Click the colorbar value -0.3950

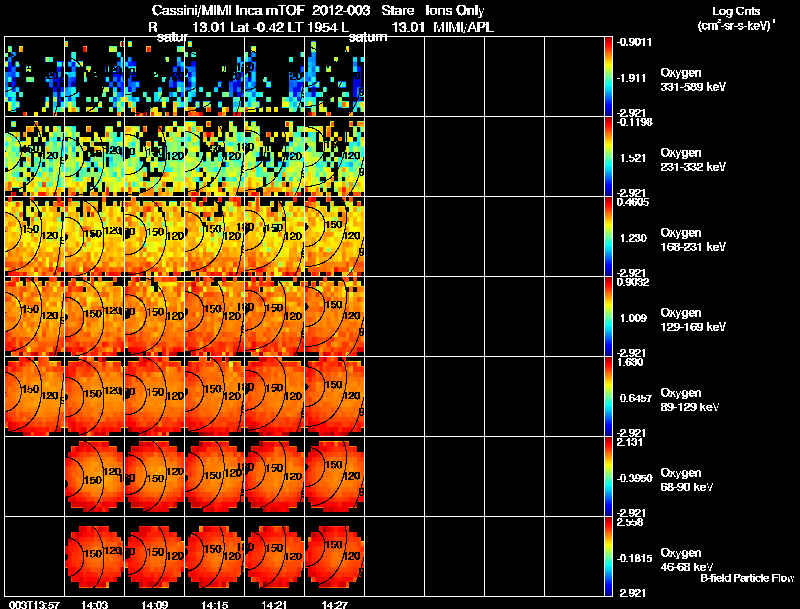pos(635,478)
